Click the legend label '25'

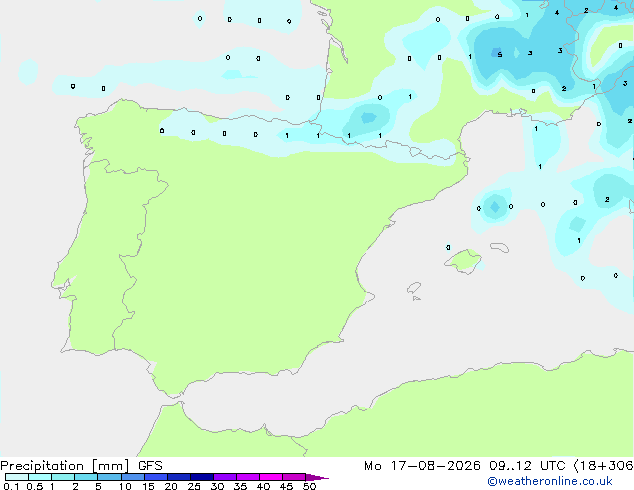[194, 486]
